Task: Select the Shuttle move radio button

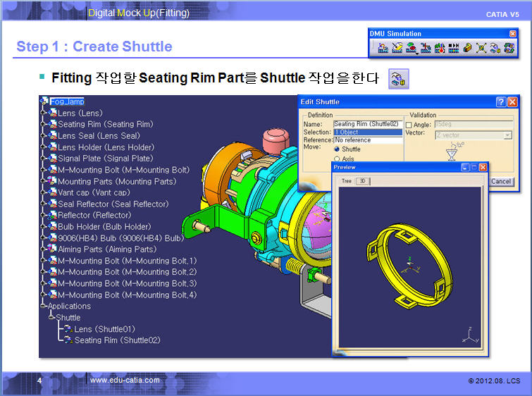Action: [x=337, y=149]
